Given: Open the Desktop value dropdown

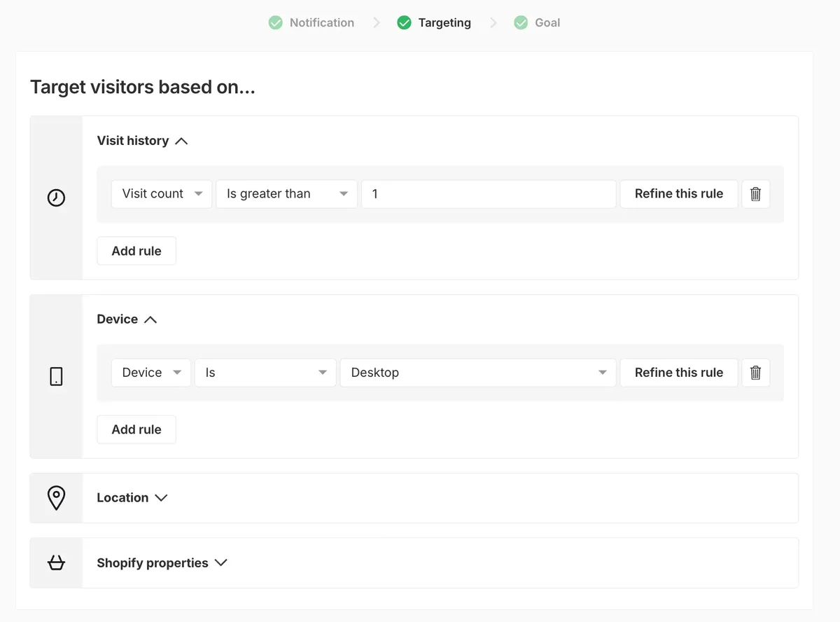Looking at the screenshot, I should click(x=478, y=373).
